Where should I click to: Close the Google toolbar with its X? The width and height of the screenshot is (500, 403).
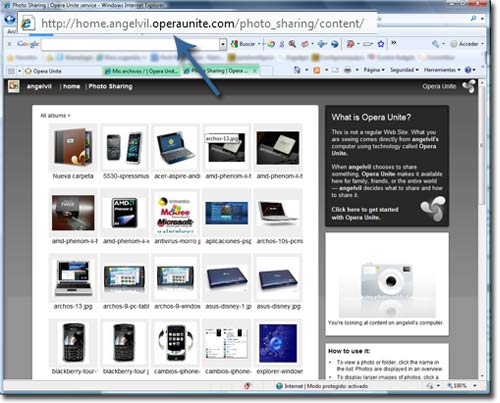[x=9, y=44]
